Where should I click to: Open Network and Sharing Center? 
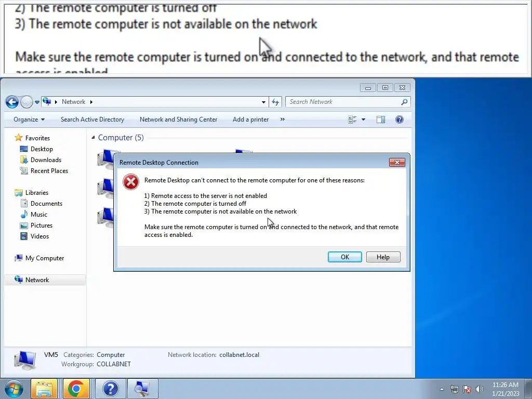[x=179, y=119]
